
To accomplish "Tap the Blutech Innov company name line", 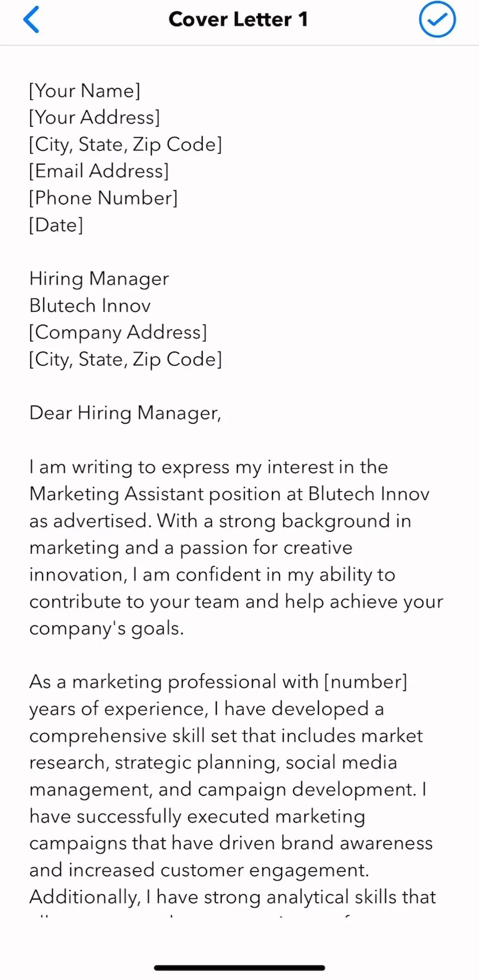I will pos(90,305).
